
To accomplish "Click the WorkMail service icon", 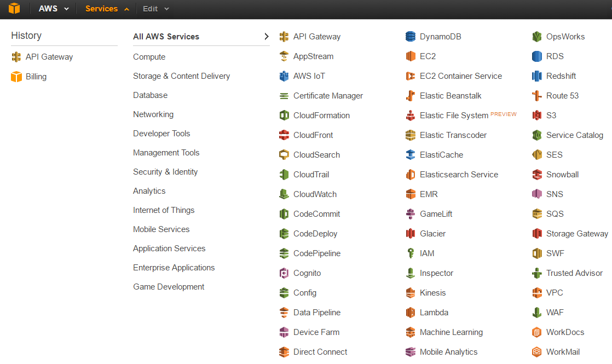I will tap(537, 352).
